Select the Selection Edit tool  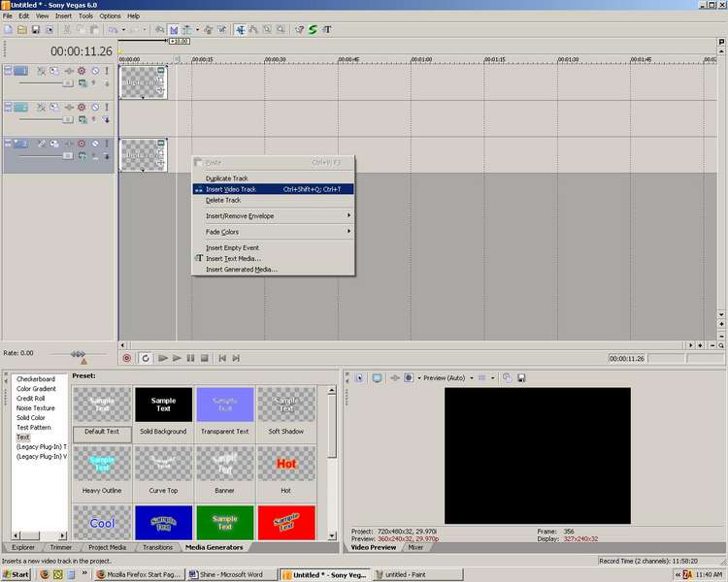[x=268, y=30]
